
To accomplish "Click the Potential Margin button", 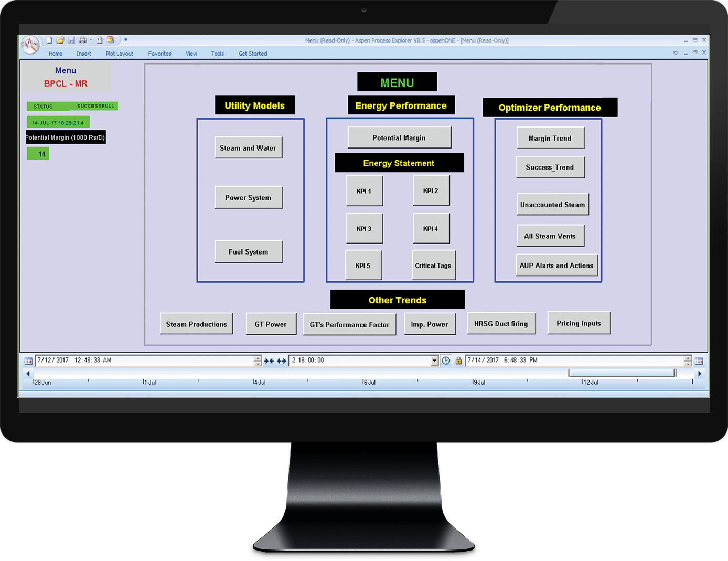I will (x=399, y=138).
